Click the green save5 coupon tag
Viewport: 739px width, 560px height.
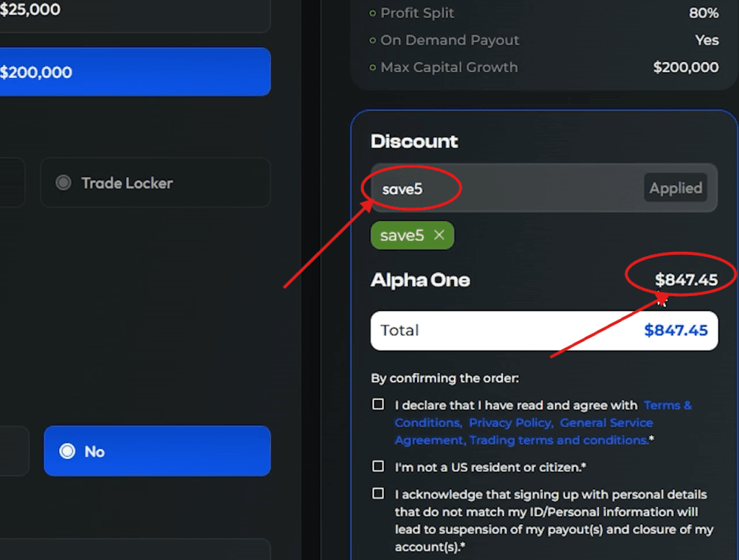(403, 235)
